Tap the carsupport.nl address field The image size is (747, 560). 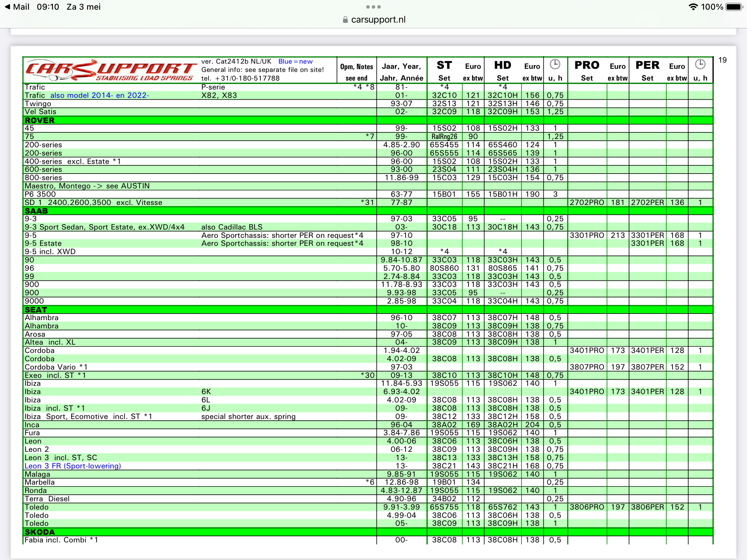click(x=378, y=20)
